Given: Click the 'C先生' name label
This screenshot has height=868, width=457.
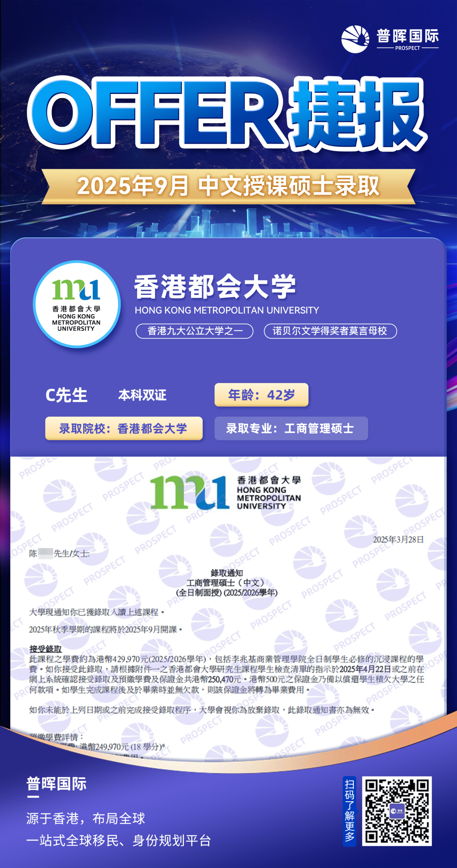Looking at the screenshot, I should click(66, 395).
